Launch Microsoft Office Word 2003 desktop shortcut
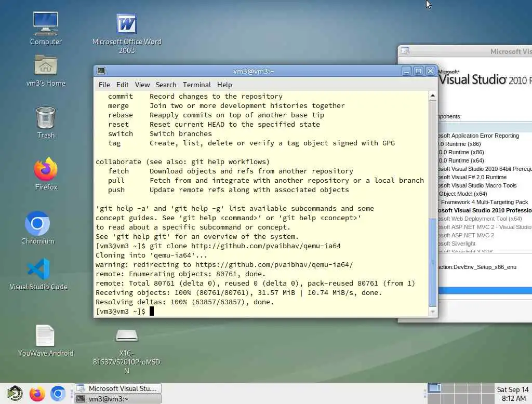The width and height of the screenshot is (532, 404). click(127, 33)
